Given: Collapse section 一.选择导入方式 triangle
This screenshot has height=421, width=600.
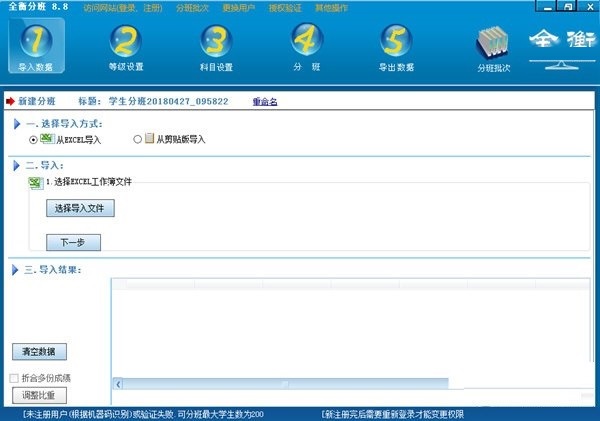Looking at the screenshot, I should click(17, 123).
